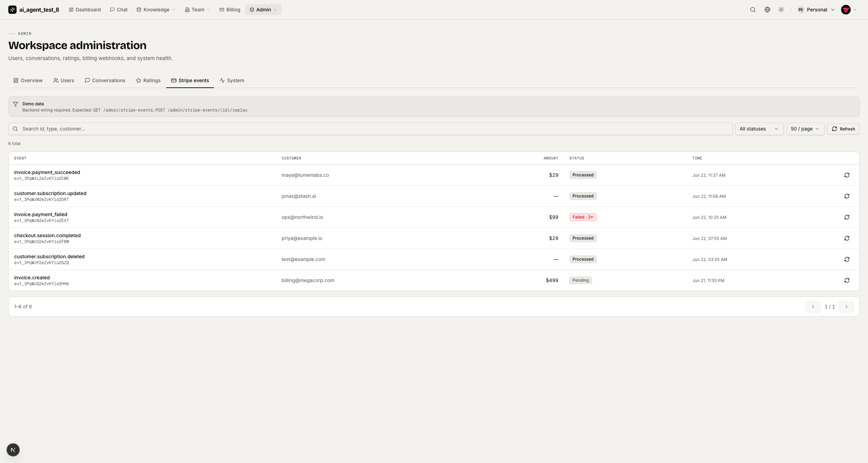Focus the Search id, type, customer field
Viewport: 868px width, 463px height.
click(x=370, y=129)
